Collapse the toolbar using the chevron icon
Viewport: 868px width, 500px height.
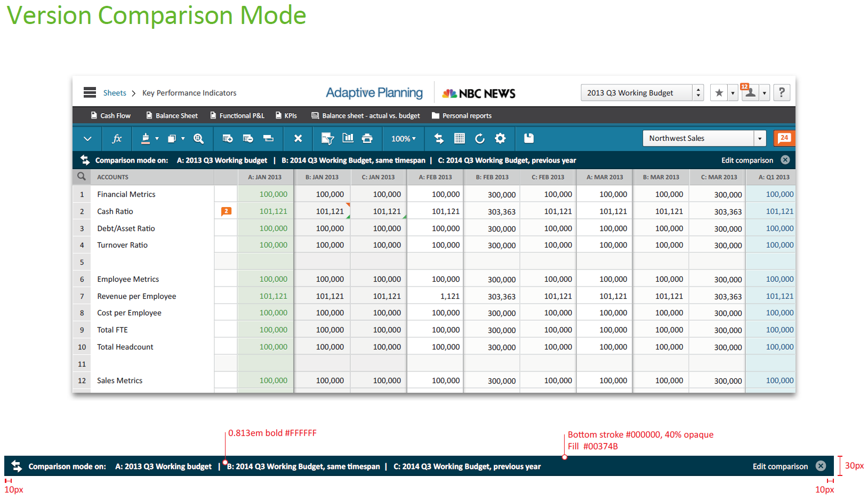point(87,139)
